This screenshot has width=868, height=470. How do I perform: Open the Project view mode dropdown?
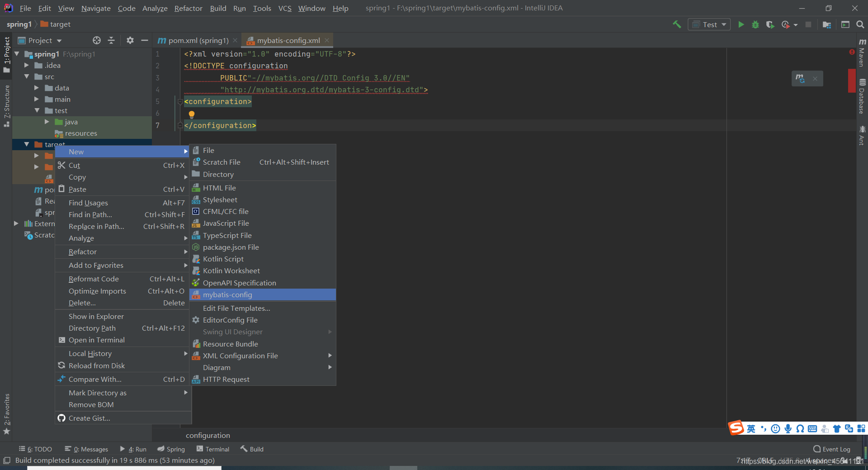pos(40,40)
